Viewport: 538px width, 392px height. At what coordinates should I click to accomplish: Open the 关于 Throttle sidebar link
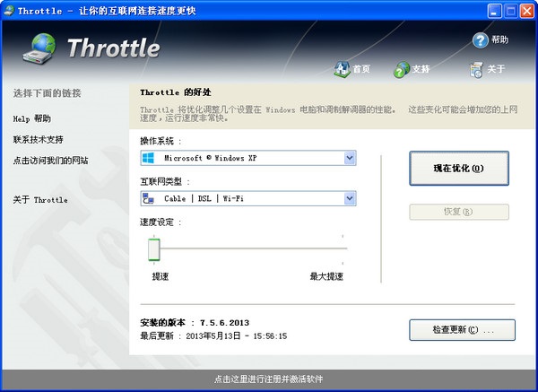[40, 199]
